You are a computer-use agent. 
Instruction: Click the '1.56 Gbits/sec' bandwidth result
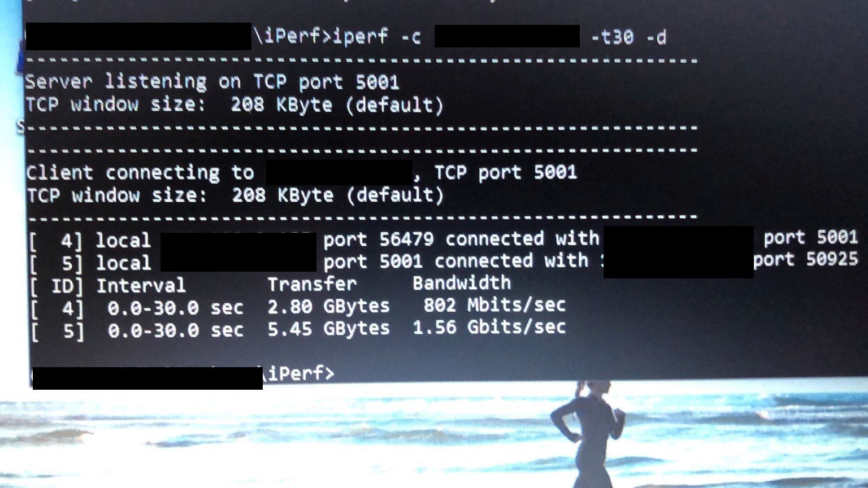[489, 328]
